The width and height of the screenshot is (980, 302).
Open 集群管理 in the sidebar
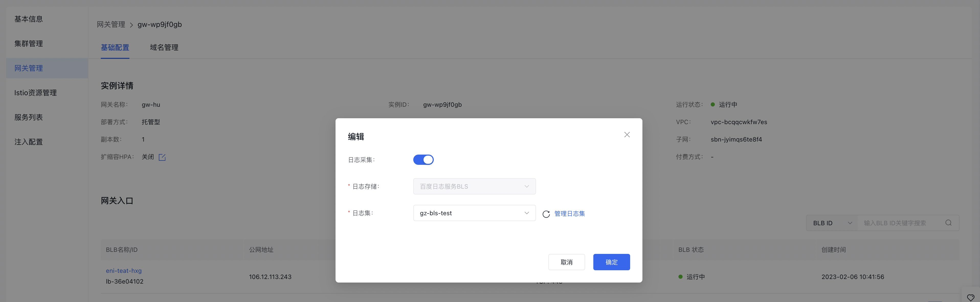29,44
